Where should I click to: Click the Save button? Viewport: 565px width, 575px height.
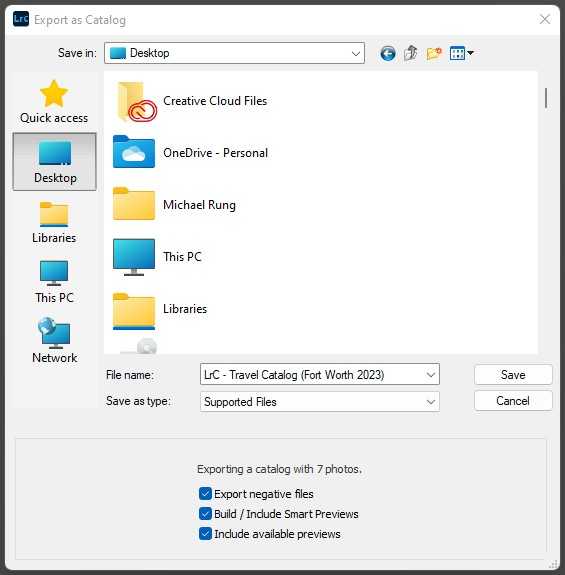coord(513,374)
